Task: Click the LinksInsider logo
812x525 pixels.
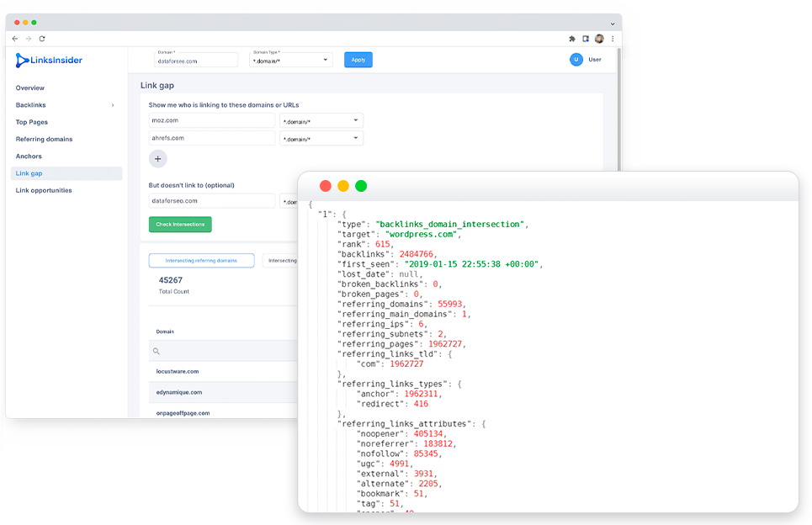Action: click(49, 60)
